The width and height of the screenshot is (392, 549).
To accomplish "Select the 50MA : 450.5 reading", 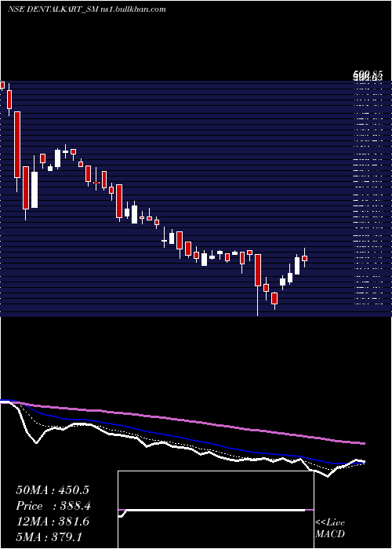I will (53, 490).
